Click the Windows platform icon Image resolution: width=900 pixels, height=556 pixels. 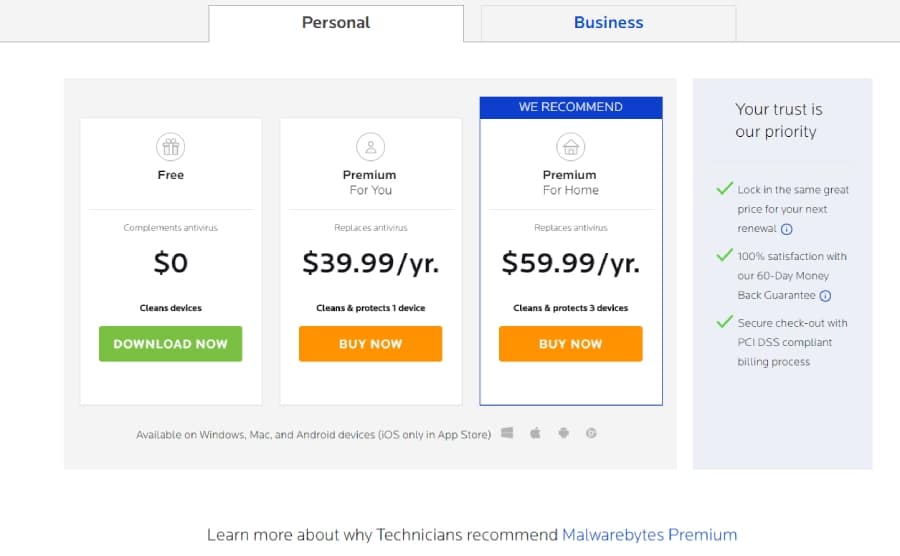point(508,434)
